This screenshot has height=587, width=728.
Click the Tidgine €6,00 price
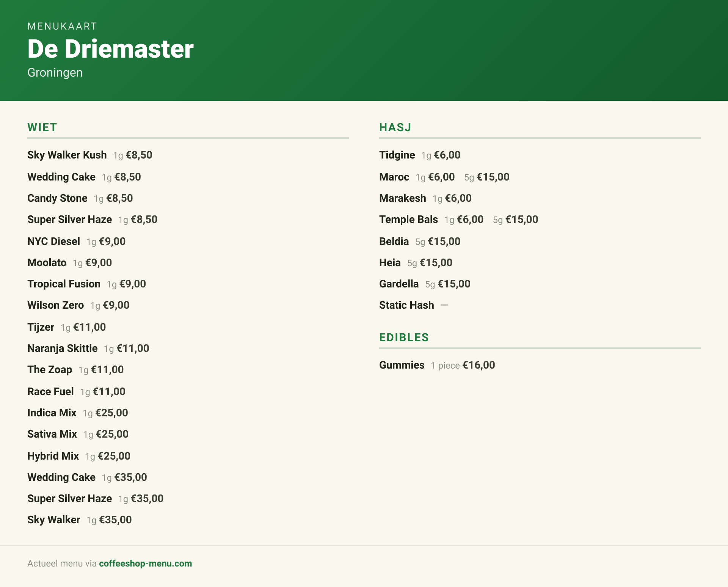pyautogui.click(x=447, y=155)
